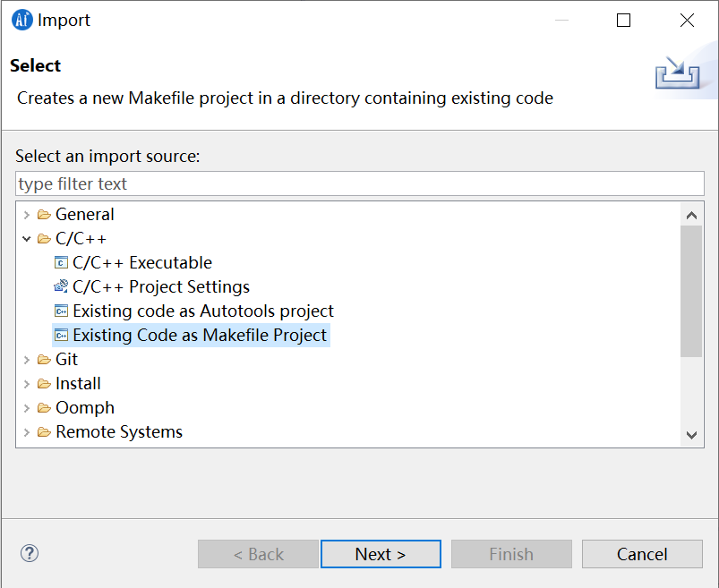Click the Existing Code as Makefile Project icon
Viewport: 719px width, 588px height.
pos(61,336)
